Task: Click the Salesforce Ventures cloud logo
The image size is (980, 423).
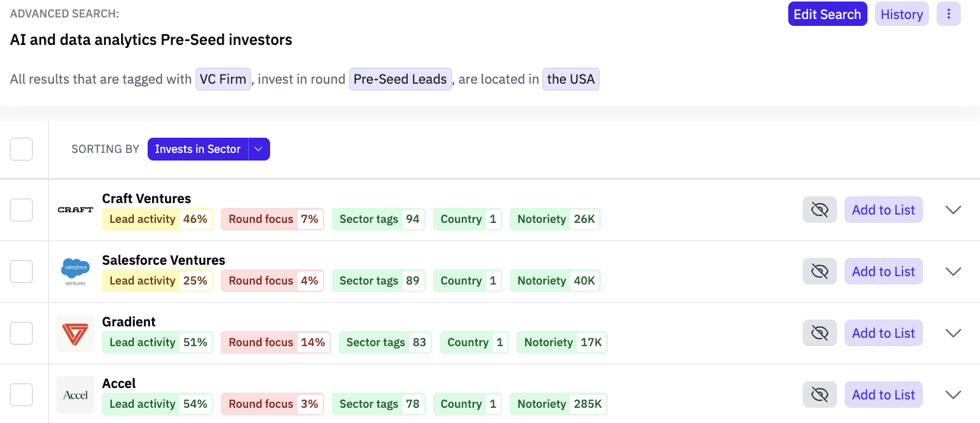Action: coord(75,272)
